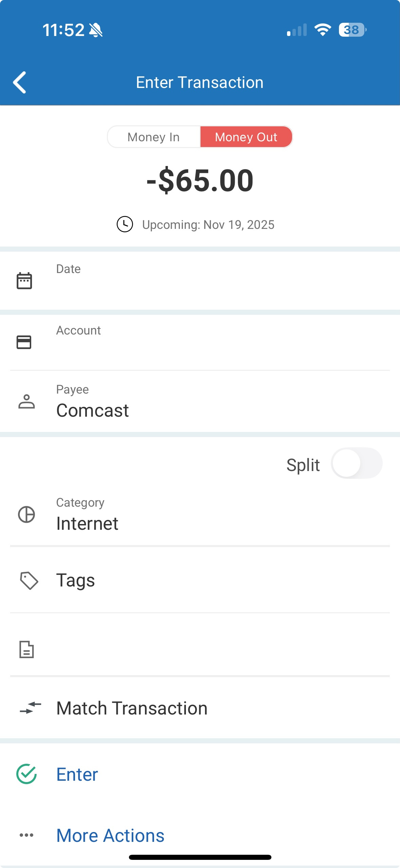Open More Actions menu
The height and width of the screenshot is (868, 400).
pyautogui.click(x=110, y=835)
